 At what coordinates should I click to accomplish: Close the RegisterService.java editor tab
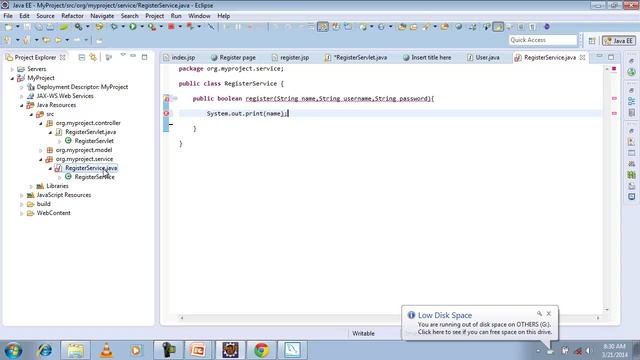point(582,58)
